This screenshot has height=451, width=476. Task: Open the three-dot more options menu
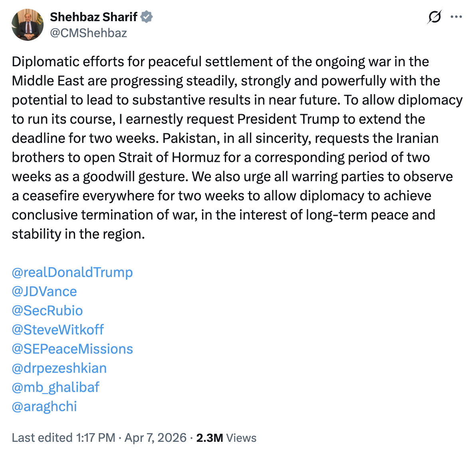click(x=456, y=17)
